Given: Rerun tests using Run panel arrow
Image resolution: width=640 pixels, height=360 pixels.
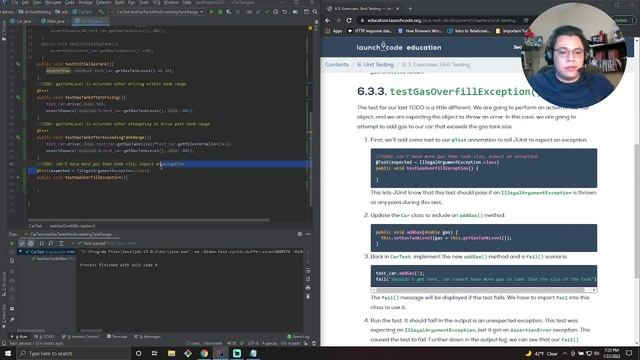Looking at the screenshot, I should (12, 243).
